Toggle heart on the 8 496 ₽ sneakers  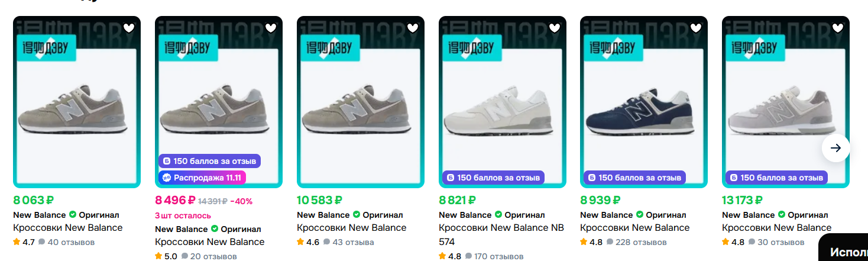(x=271, y=28)
